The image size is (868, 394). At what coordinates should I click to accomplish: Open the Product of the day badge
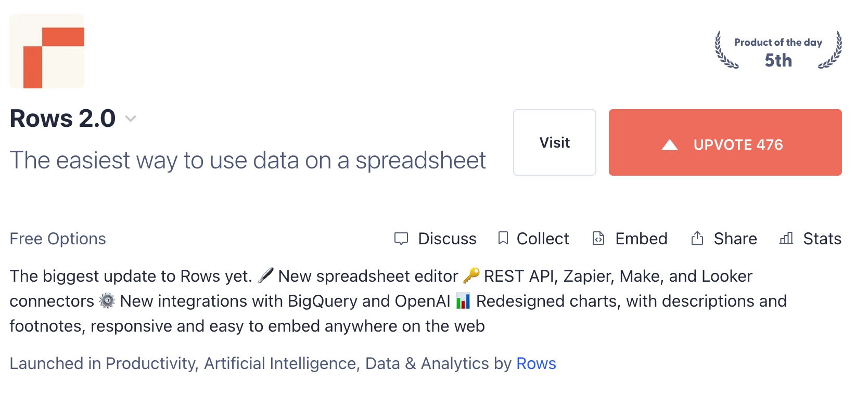pos(778,51)
